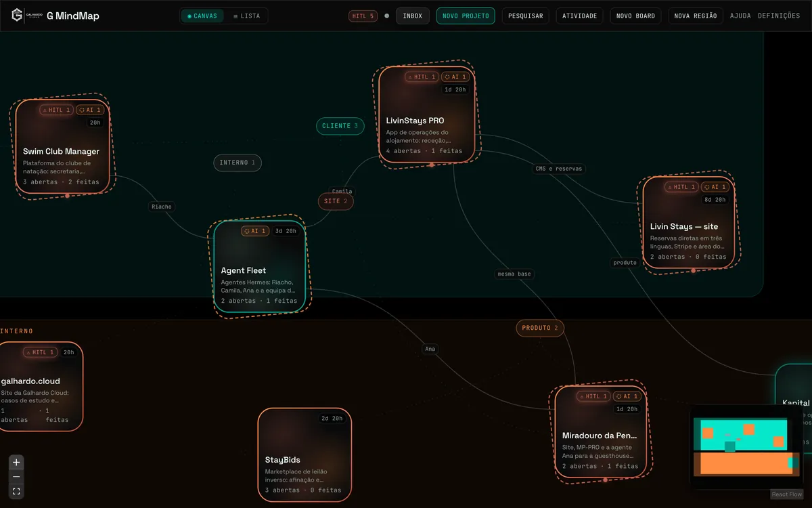Image resolution: width=812 pixels, height=508 pixels.
Task: Open Definições settings
Action: click(x=779, y=16)
